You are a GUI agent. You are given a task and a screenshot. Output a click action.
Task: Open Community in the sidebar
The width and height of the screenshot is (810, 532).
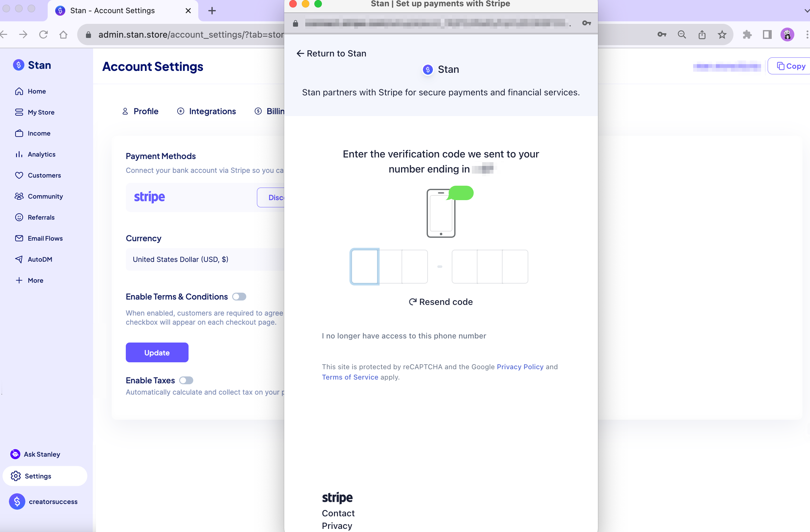39,196
